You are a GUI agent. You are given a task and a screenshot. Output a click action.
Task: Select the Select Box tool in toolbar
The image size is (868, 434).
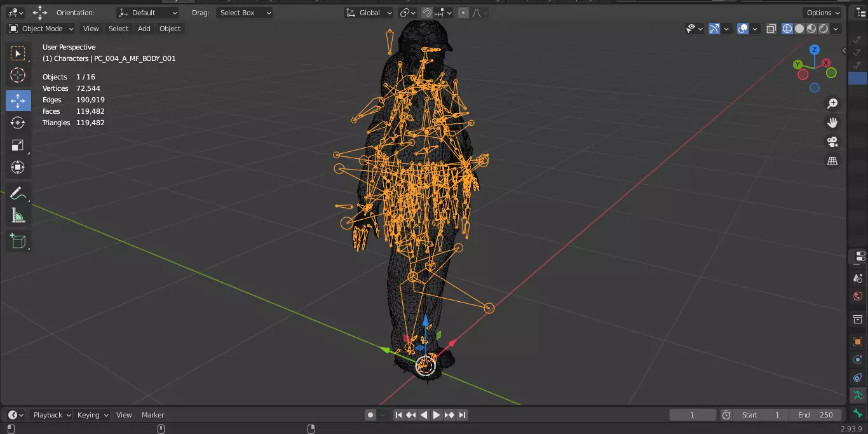(x=18, y=53)
